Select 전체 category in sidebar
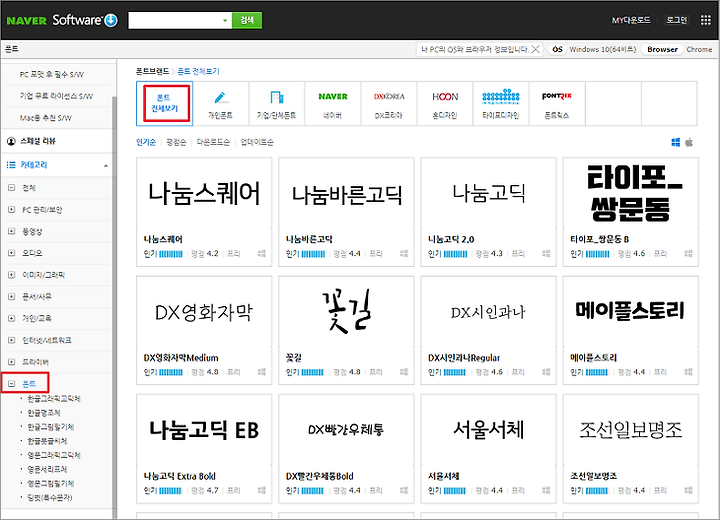 29,188
